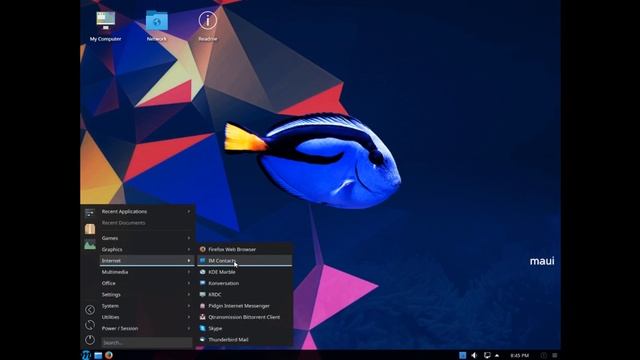Screen dimensions: 640x360
Task: Click the green mountain image icon in menu sidebar
Action: tap(90, 245)
